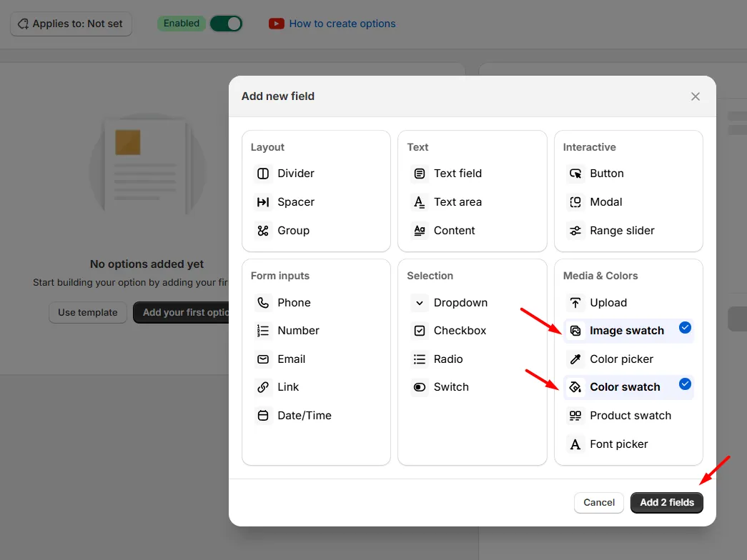
Task: Choose the Color picker eyedropper icon
Action: 575,359
